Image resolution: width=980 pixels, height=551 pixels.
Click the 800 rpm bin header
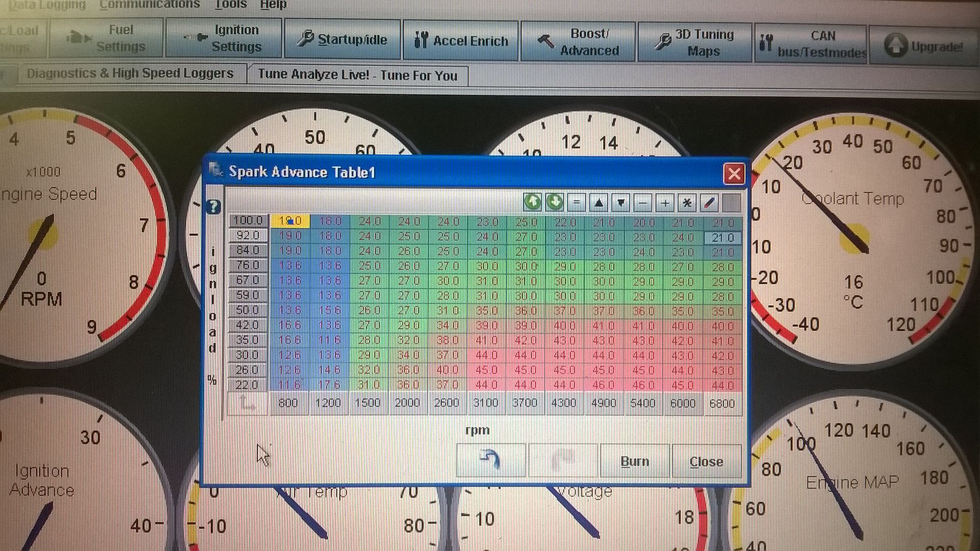pos(288,403)
